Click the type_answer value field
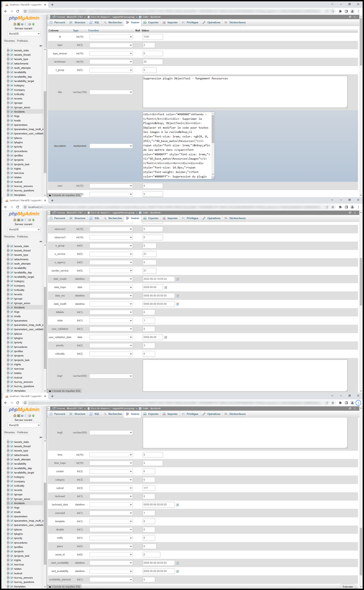 [x=153, y=53]
